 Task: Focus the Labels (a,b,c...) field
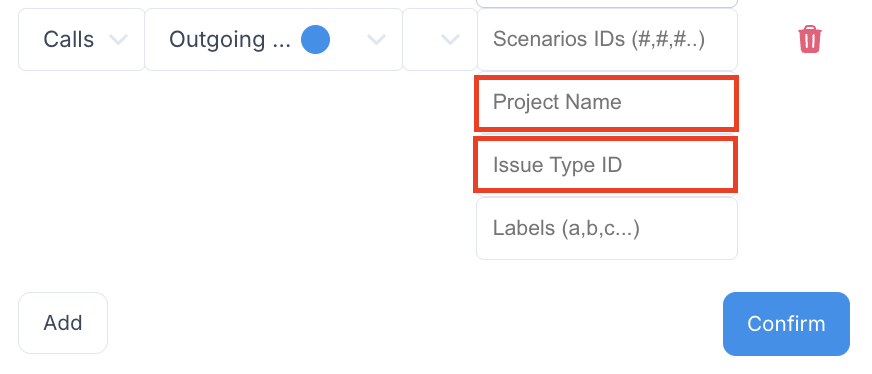(x=607, y=228)
